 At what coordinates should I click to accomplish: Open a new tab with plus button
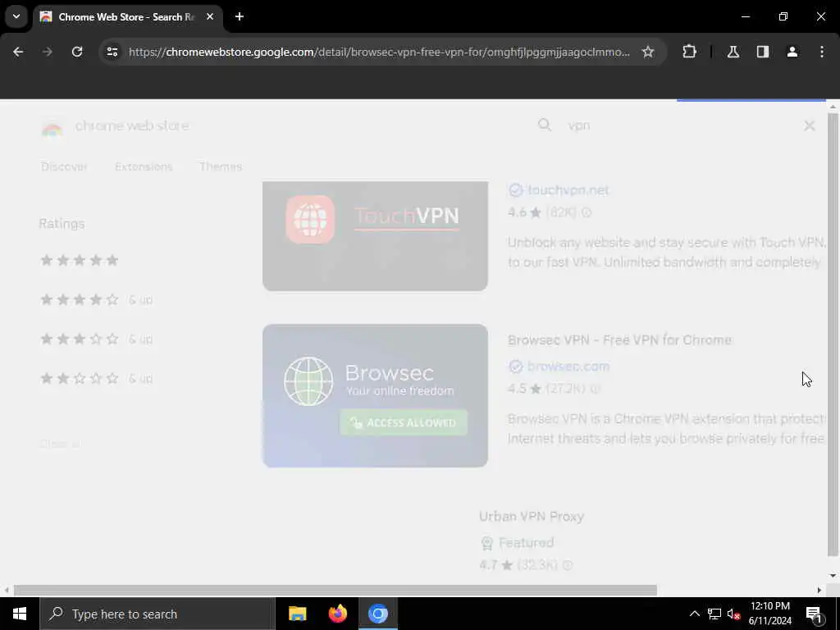(x=240, y=16)
